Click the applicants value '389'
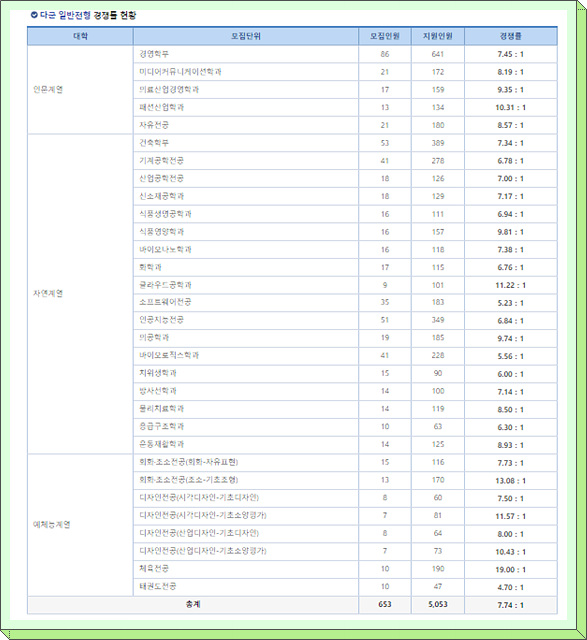The width and height of the screenshot is (587, 640). [438, 143]
